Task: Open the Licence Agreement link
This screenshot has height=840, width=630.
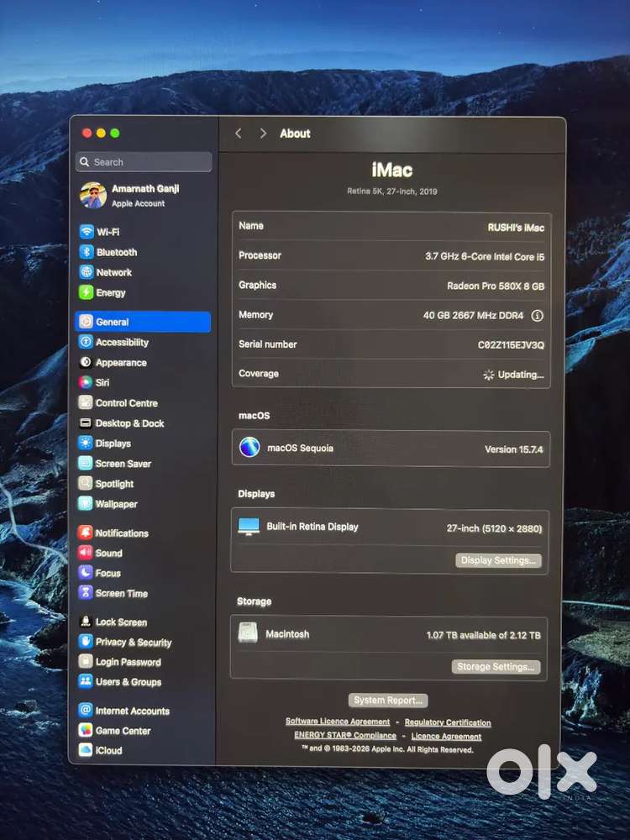Action: [446, 737]
